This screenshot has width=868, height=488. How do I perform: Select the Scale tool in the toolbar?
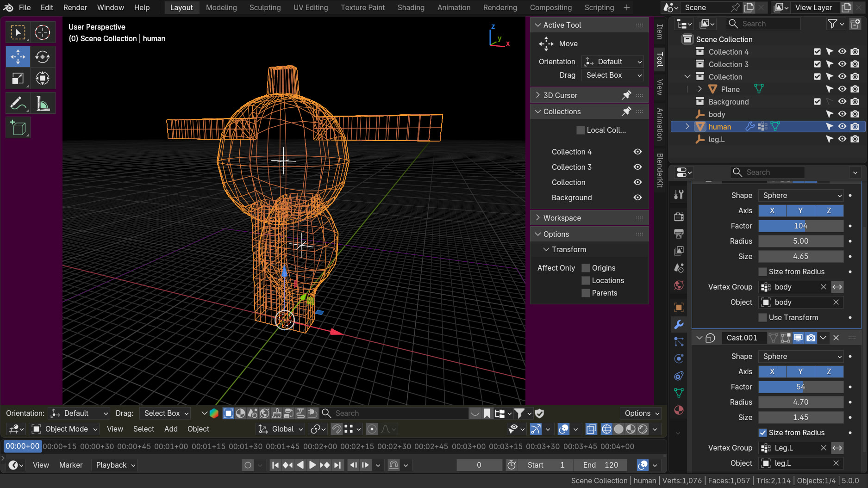point(18,79)
